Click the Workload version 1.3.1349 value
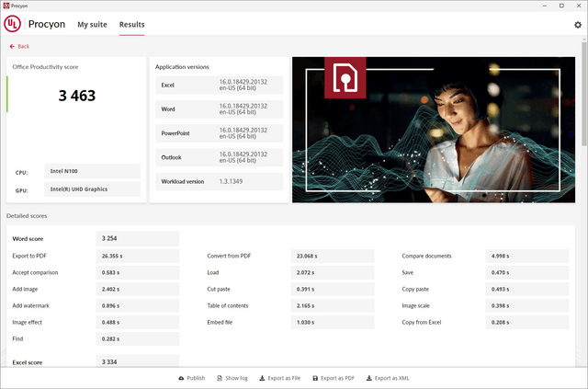 [x=231, y=181]
